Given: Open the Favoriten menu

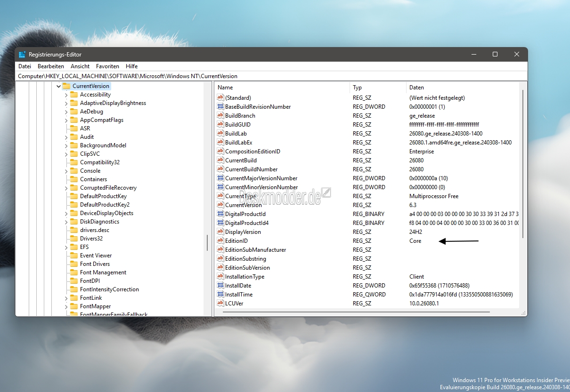Looking at the screenshot, I should tap(107, 66).
